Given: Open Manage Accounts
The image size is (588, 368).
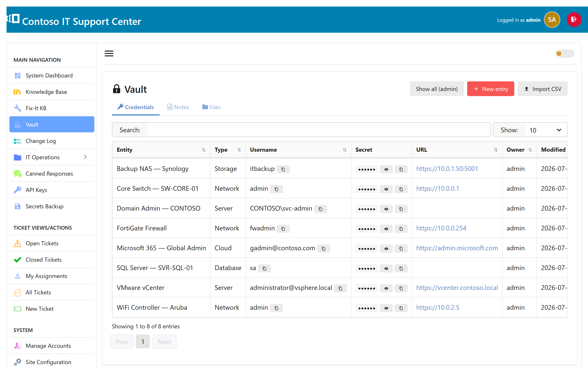Looking at the screenshot, I should 52,346.
